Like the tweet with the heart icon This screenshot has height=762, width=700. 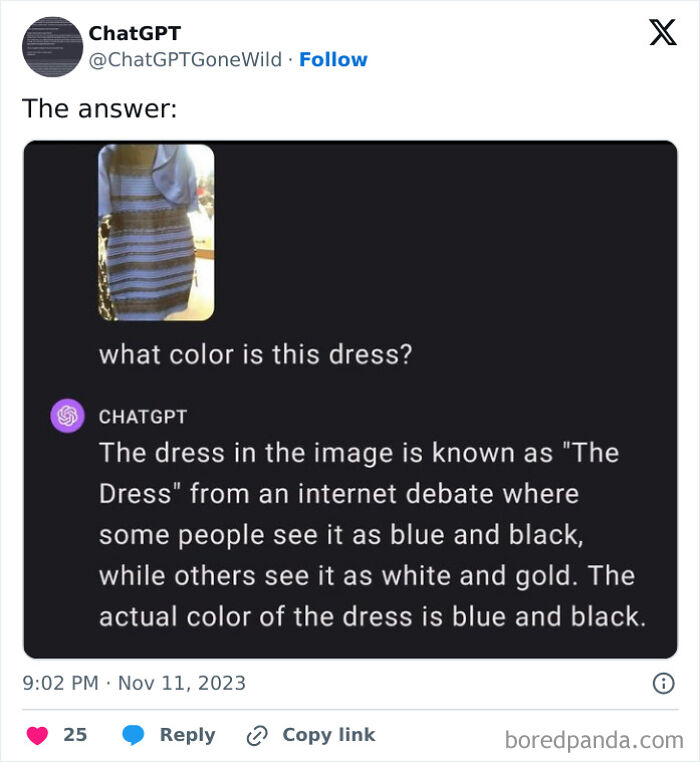pos(36,735)
